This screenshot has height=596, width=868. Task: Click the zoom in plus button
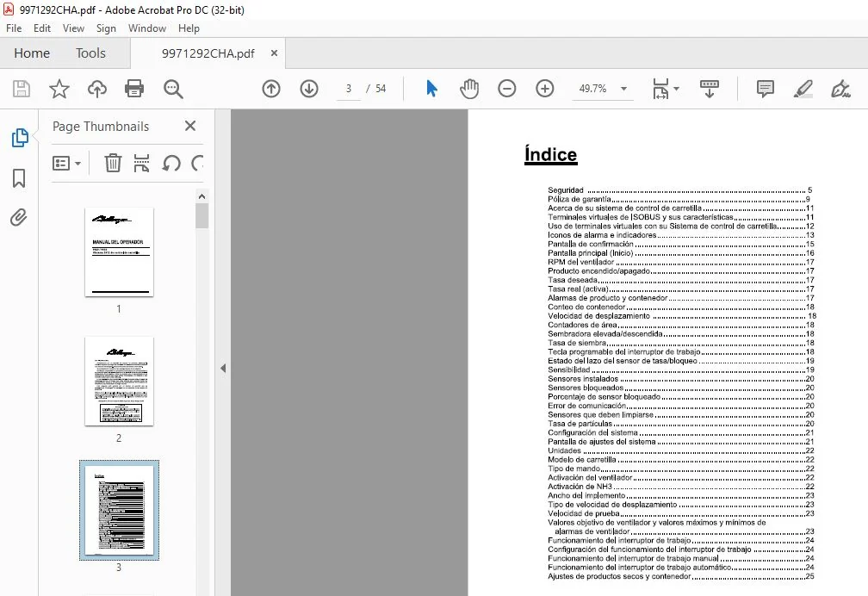tap(545, 89)
